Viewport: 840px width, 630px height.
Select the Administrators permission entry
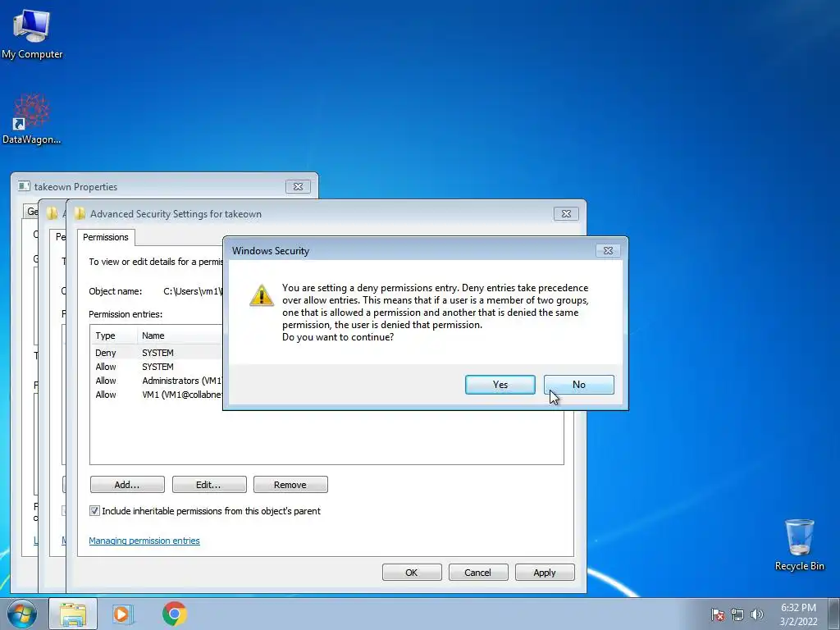tap(157, 381)
